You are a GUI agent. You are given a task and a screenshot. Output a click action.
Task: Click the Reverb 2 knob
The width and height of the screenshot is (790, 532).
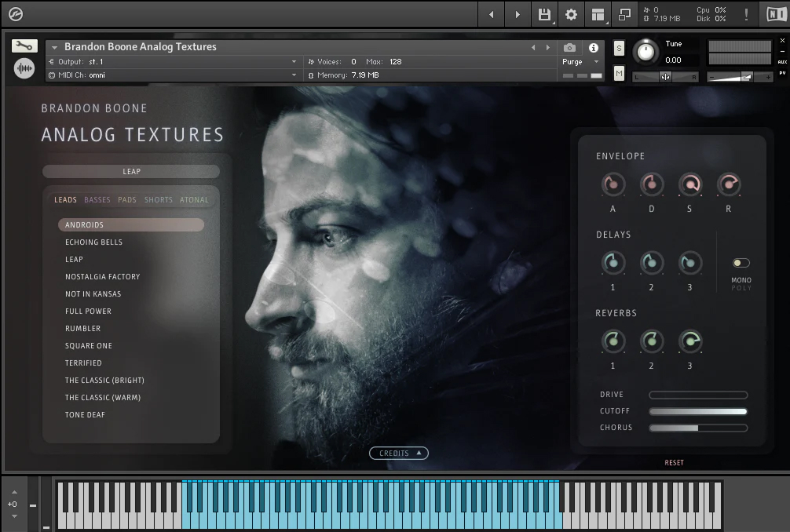click(651, 341)
